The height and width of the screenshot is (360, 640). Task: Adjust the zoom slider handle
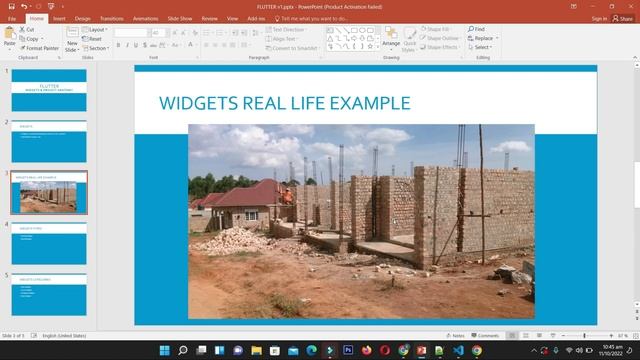pos(584,336)
